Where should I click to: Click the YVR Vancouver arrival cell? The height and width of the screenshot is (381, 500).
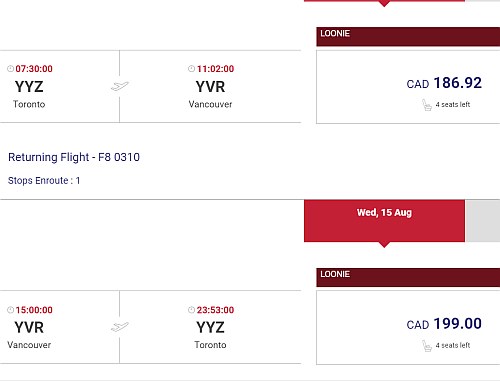pos(210,86)
